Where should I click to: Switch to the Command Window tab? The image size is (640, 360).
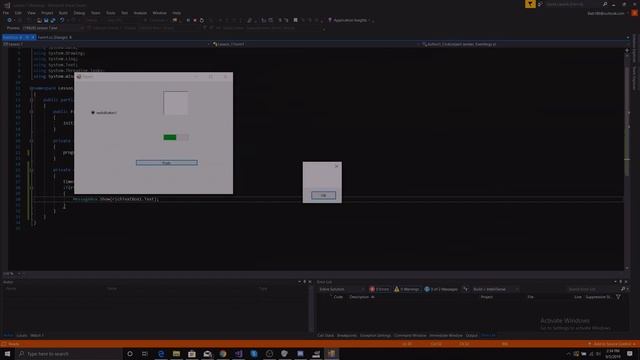(x=410, y=336)
